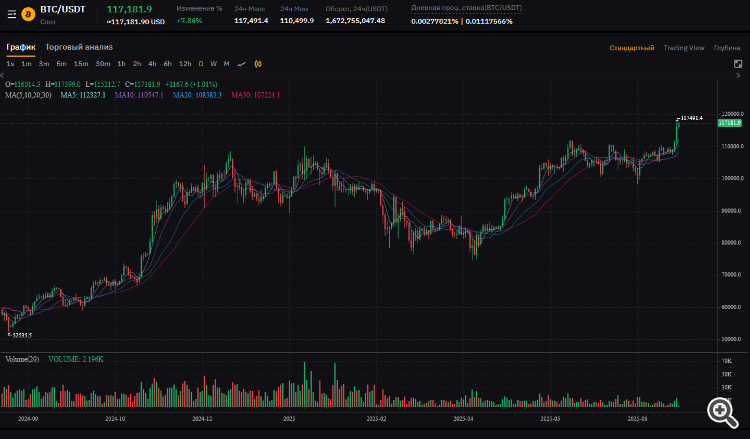Open the line chart indicator icon
750x439 pixels.
tap(241, 63)
